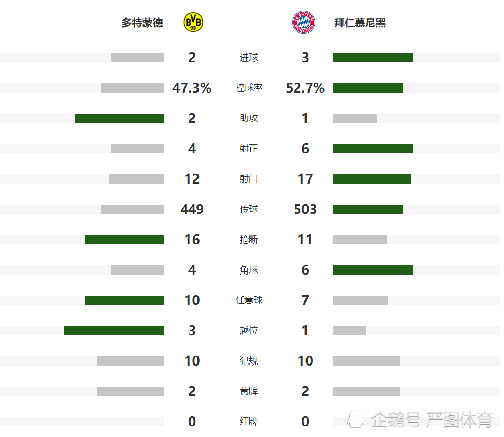
Task: Click the 任意球 stat label
Action: point(248,300)
